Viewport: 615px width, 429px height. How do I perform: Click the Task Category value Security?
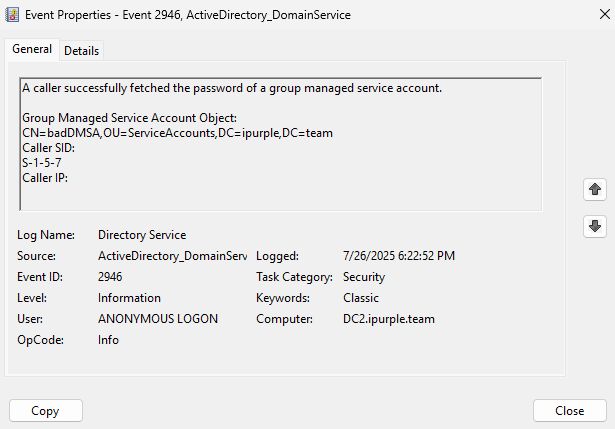tap(364, 277)
